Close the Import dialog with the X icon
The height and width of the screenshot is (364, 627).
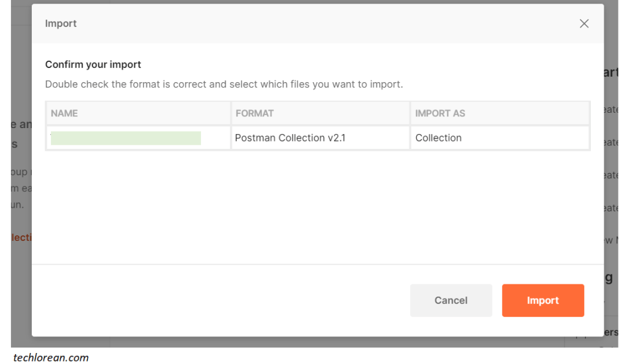click(x=584, y=24)
